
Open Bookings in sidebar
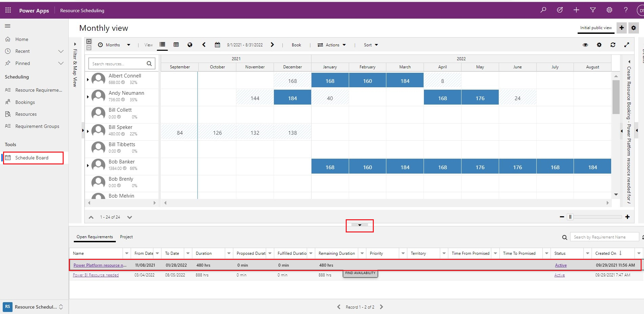(x=25, y=102)
